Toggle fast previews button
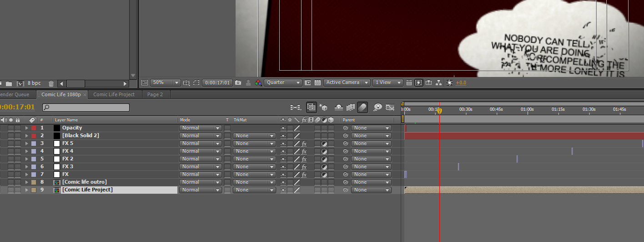Viewport: 644px width, 242px height. click(418, 82)
